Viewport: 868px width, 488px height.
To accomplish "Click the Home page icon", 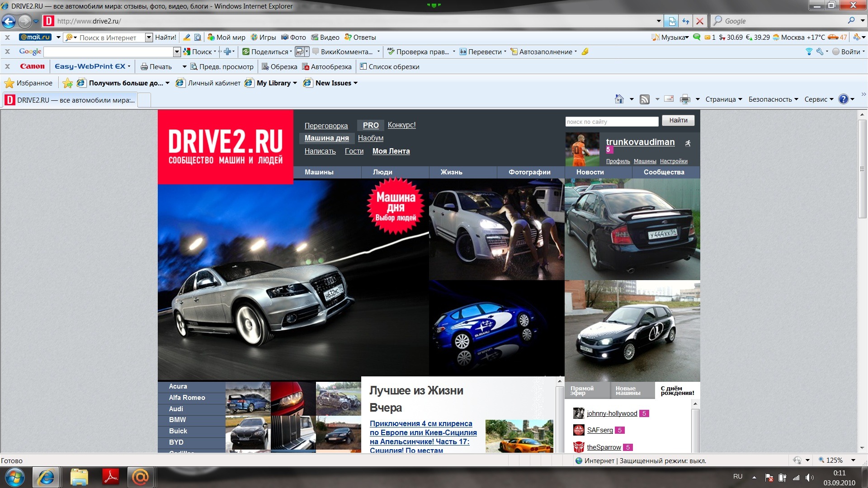I will (619, 99).
